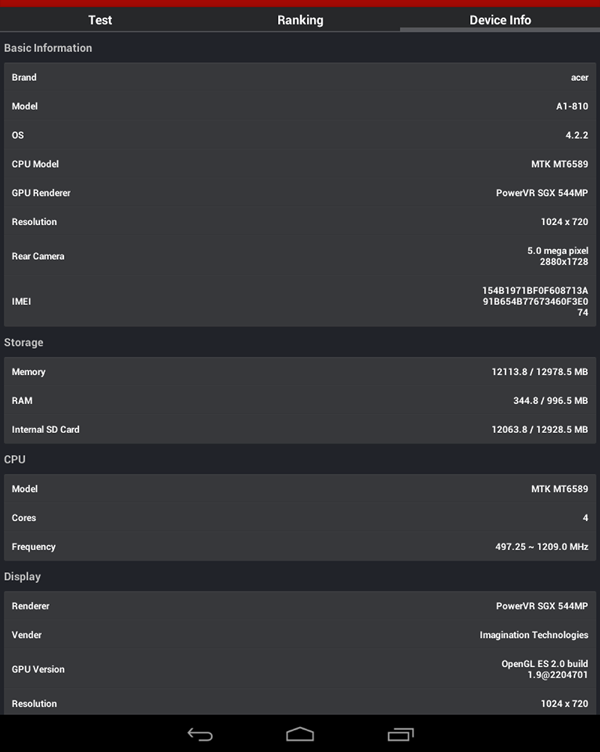Screen dimensions: 600x752
Task: Tap the Android back navigation icon
Action: point(200,734)
